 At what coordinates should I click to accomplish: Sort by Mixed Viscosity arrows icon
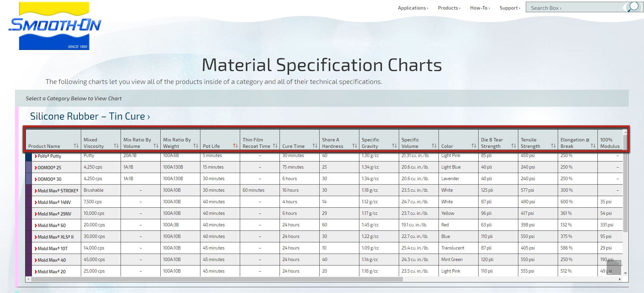pyautogui.click(x=116, y=145)
